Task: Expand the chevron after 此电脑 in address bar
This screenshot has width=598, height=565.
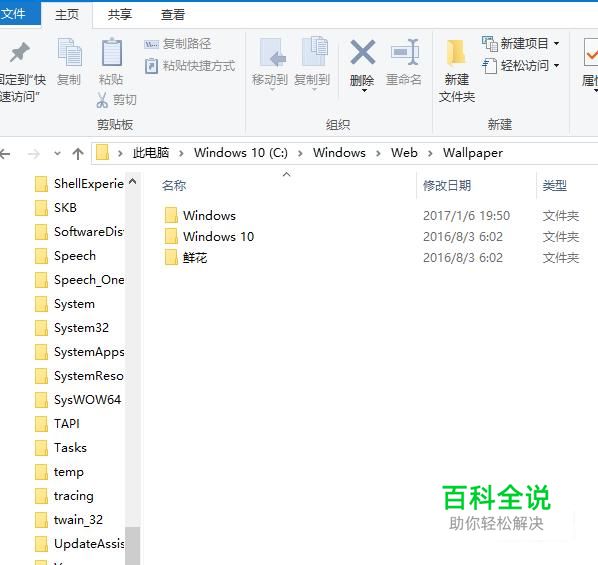Action: [x=181, y=153]
